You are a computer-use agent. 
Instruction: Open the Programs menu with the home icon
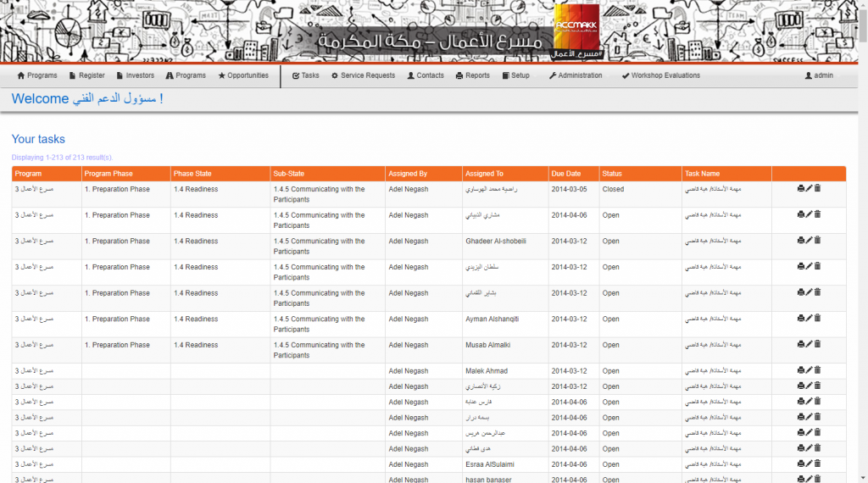click(37, 75)
